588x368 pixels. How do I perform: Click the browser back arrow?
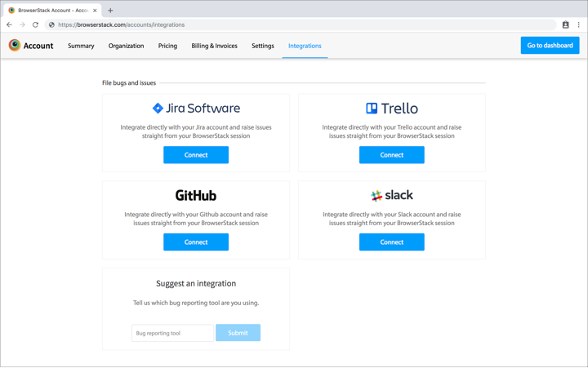pos(9,24)
